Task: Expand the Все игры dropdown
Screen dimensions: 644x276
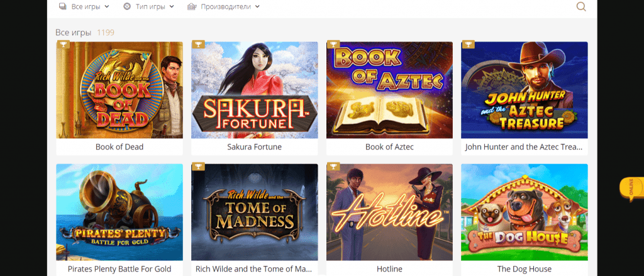Action: 84,6
